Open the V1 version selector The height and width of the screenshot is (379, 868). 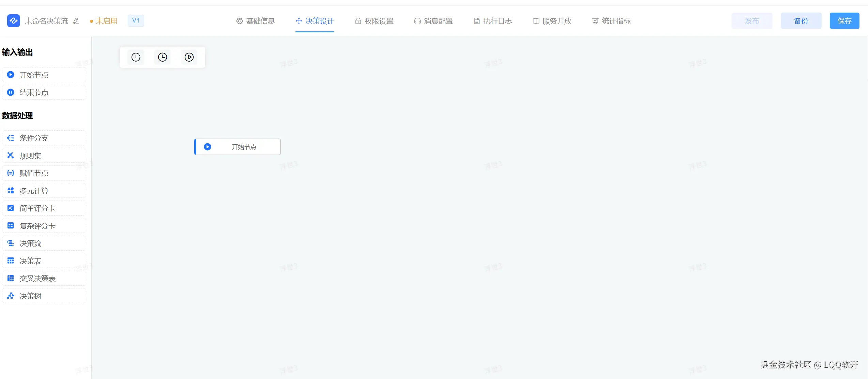pos(136,21)
